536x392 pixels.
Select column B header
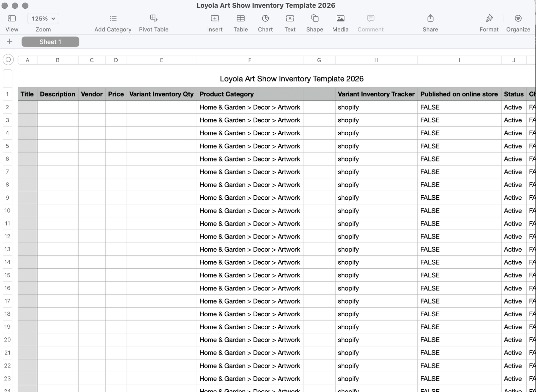coord(58,60)
